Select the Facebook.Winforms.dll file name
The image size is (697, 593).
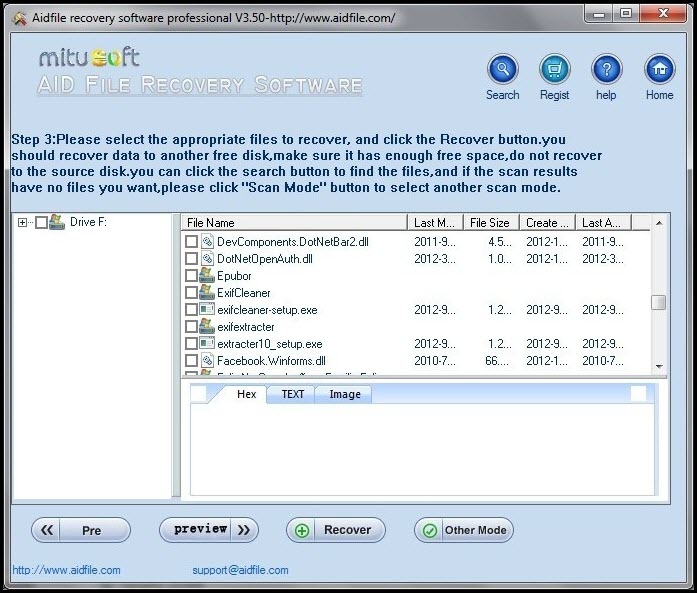tap(271, 361)
